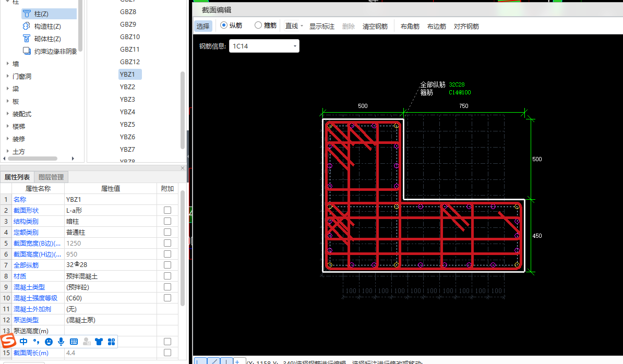
Task: Click vertical scrollbar of the property list
Action: coord(183,248)
